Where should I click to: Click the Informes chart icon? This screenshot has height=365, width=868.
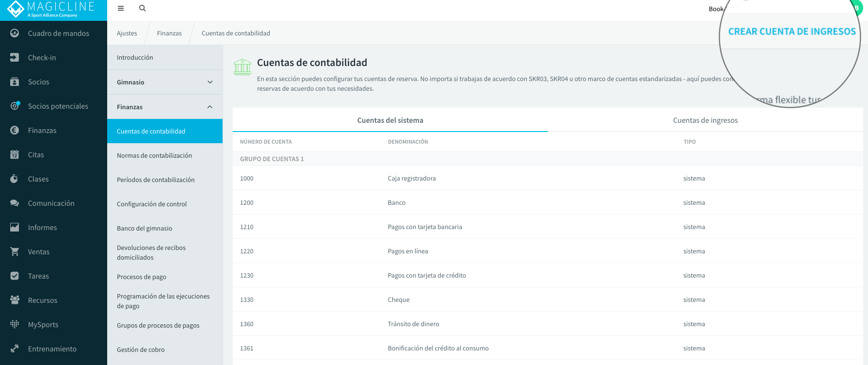15,227
